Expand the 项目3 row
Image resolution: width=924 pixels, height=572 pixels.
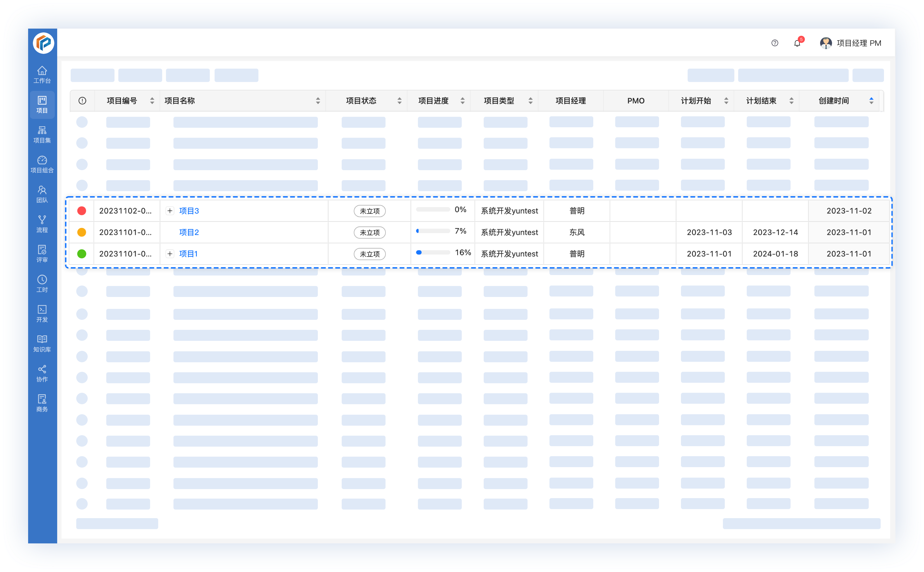click(x=170, y=211)
